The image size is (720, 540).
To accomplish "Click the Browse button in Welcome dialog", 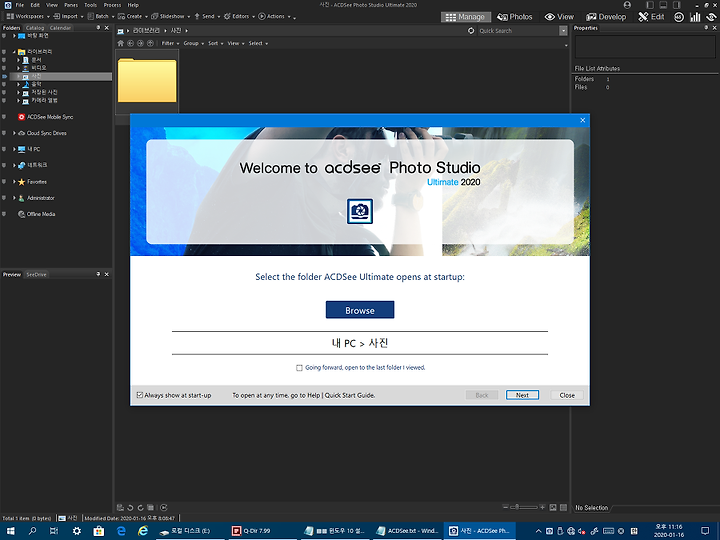I will tap(360, 310).
